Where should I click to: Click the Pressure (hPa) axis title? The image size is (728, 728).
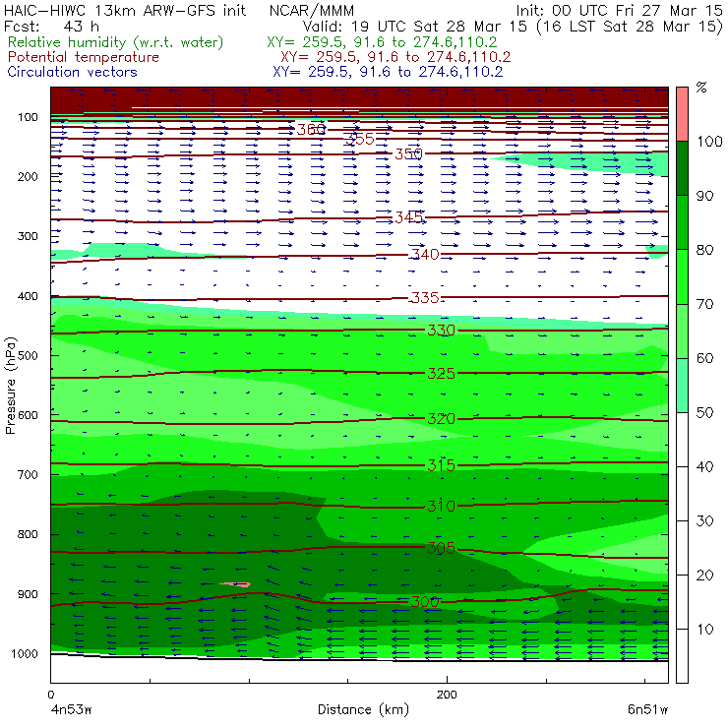point(11,386)
